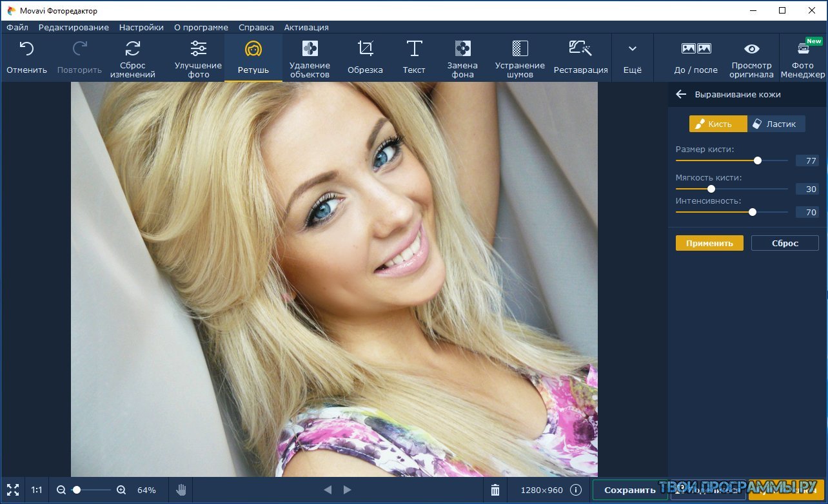
Task: Click the Повторить redo icon
Action: 79,48
